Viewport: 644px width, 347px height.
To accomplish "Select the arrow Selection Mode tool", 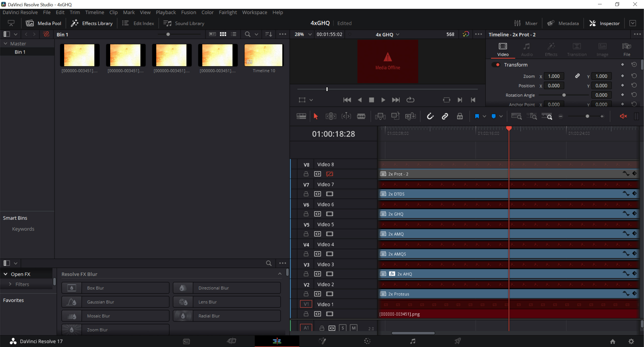I will pos(316,116).
